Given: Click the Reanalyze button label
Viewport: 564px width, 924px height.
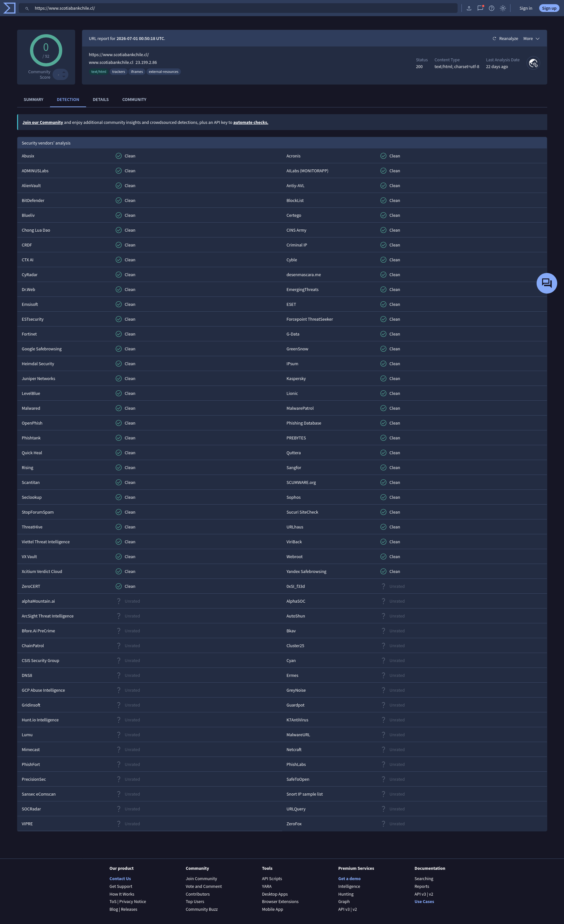Looking at the screenshot, I should (x=509, y=39).
